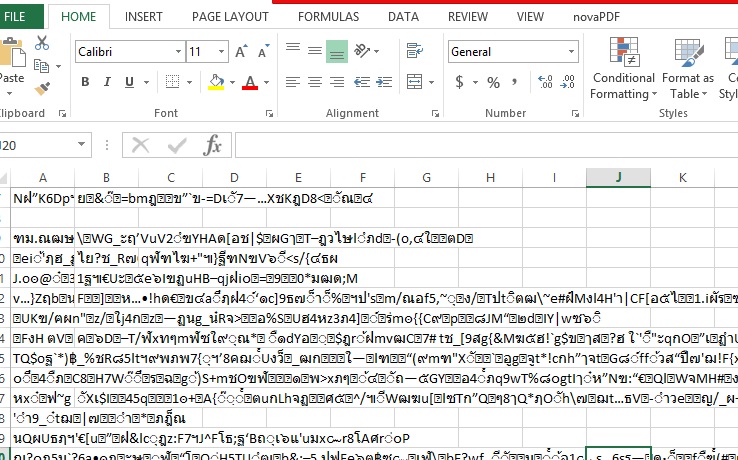Switch to the VIEW tab
The image size is (738, 460).
click(530, 17)
